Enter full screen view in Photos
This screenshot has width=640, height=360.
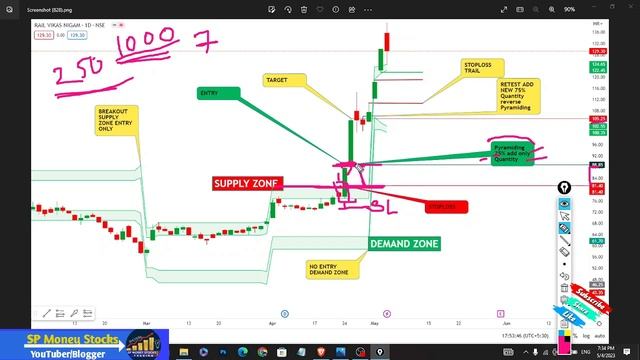point(504,9)
